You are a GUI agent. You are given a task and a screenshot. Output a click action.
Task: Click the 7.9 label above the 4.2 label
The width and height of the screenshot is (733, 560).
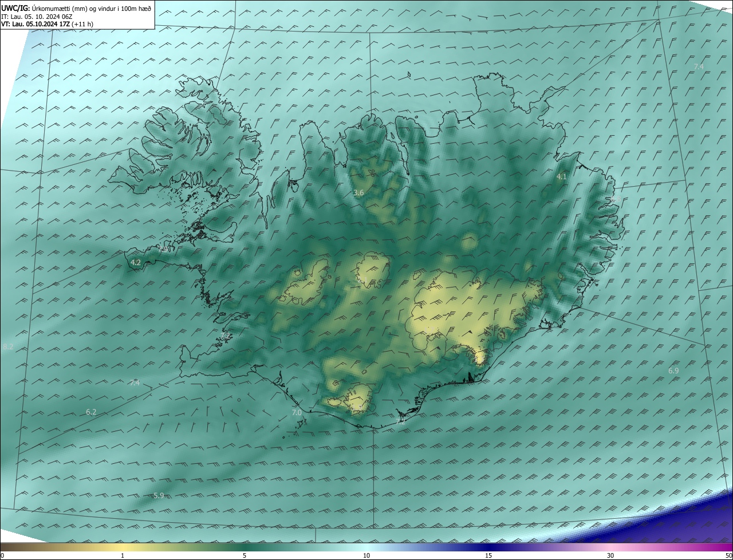[163, 249]
